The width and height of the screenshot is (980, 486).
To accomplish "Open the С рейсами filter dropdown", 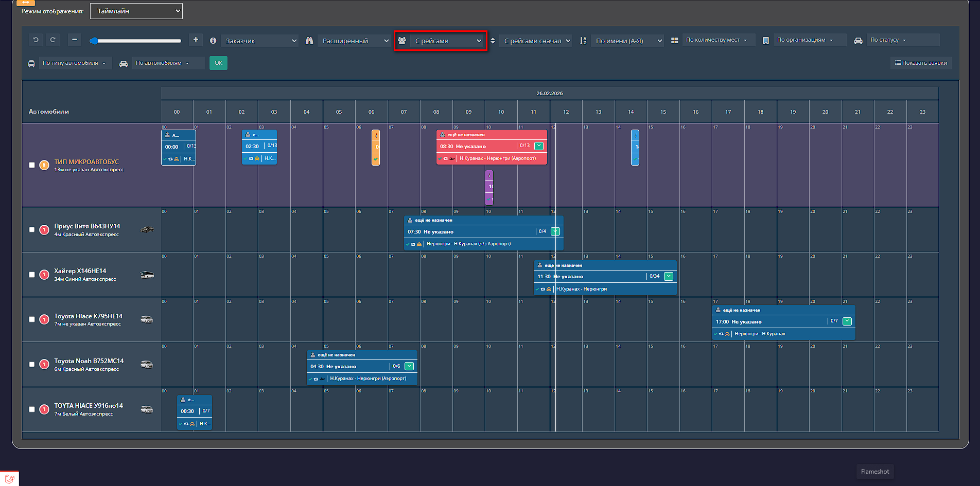I will [x=447, y=41].
